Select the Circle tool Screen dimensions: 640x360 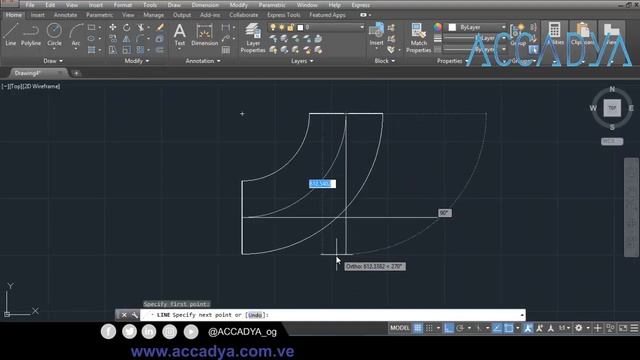point(54,33)
